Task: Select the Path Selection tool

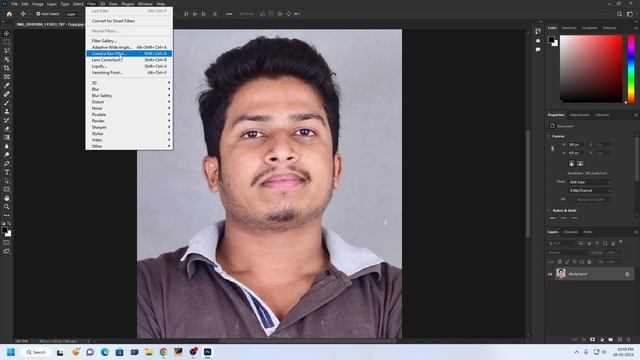Action: [7, 180]
